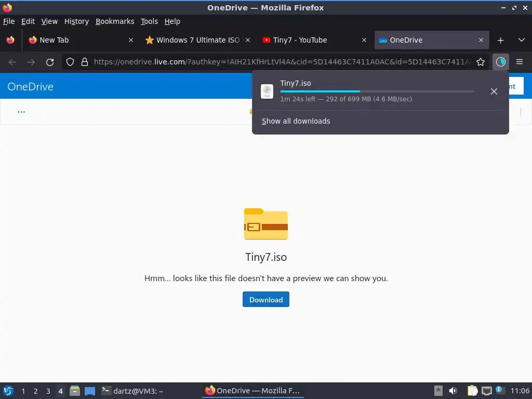Open the Firefox hamburger application menu
Image resolution: width=532 pixels, height=399 pixels.
pos(520,62)
